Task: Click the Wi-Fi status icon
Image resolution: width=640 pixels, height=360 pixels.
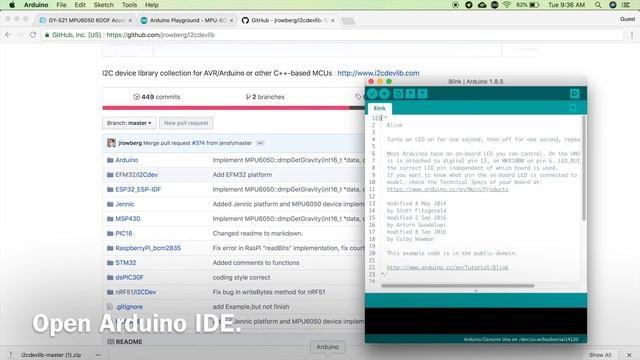Action: pos(507,5)
